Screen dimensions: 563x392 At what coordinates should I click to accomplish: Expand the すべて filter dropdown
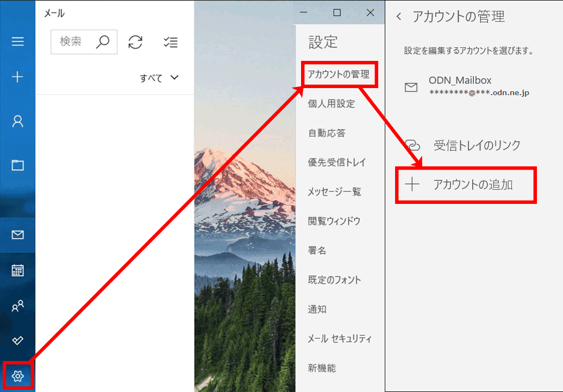[159, 78]
